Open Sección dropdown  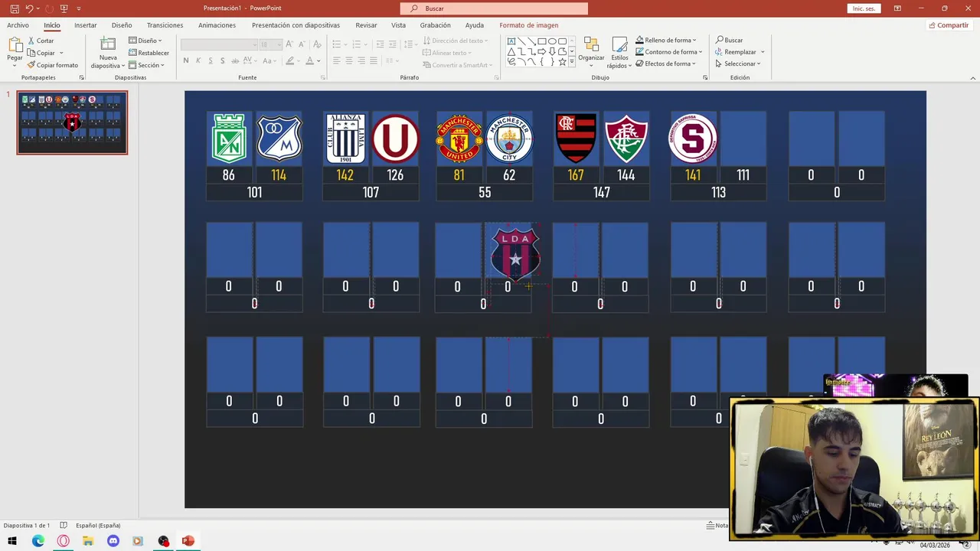coord(146,65)
